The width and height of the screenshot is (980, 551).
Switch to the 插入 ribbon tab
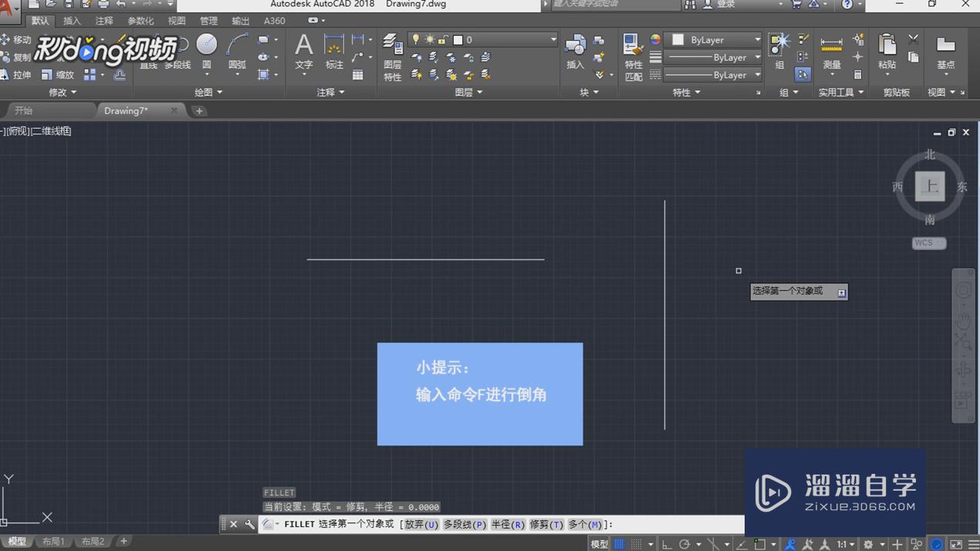(x=71, y=21)
